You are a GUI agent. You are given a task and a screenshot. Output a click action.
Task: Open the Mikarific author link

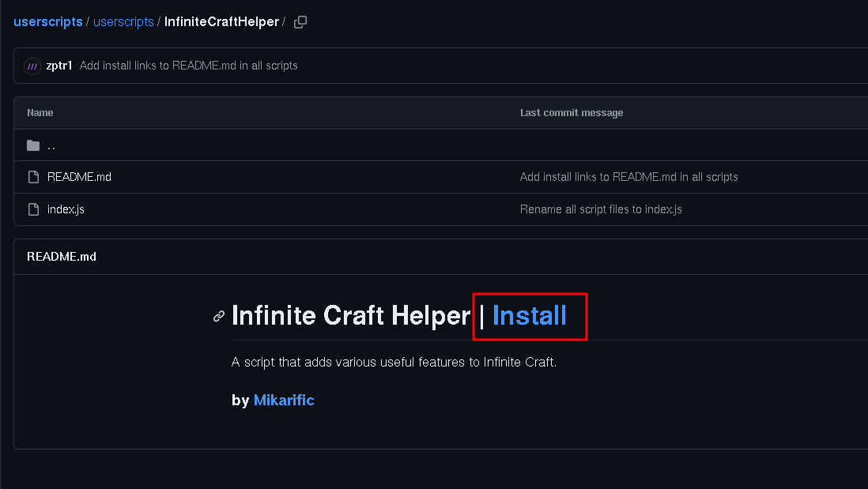point(284,400)
